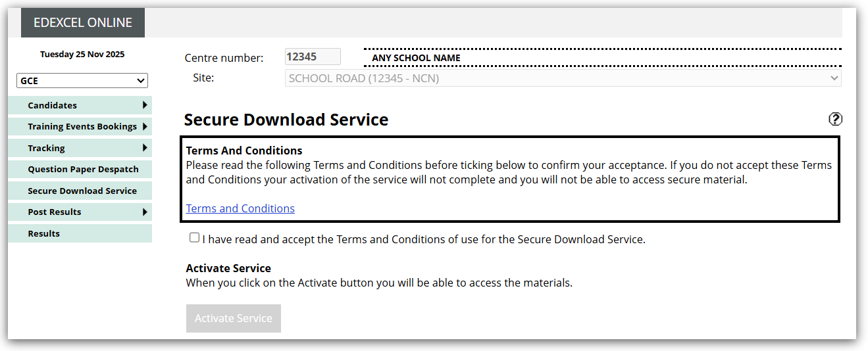Viewport: 868px width, 351px height.
Task: Expand the Post Results submenu arrow
Action: tap(145, 212)
